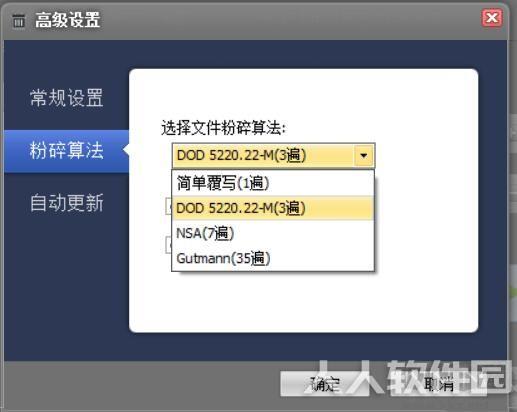Screen dimensions: 517x412
Task: Click the combo box showing DOD 5220.22-M(3遍)
Action: pyautogui.click(x=273, y=155)
